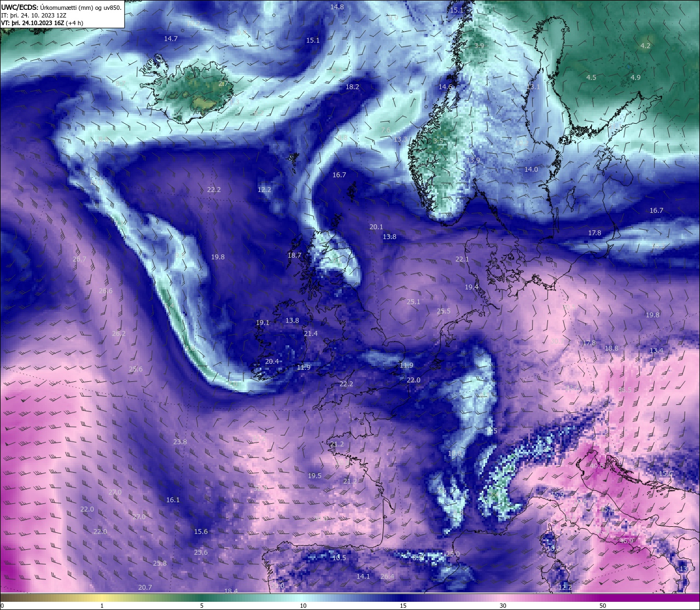Click the 14.0 map value

[x=531, y=170]
